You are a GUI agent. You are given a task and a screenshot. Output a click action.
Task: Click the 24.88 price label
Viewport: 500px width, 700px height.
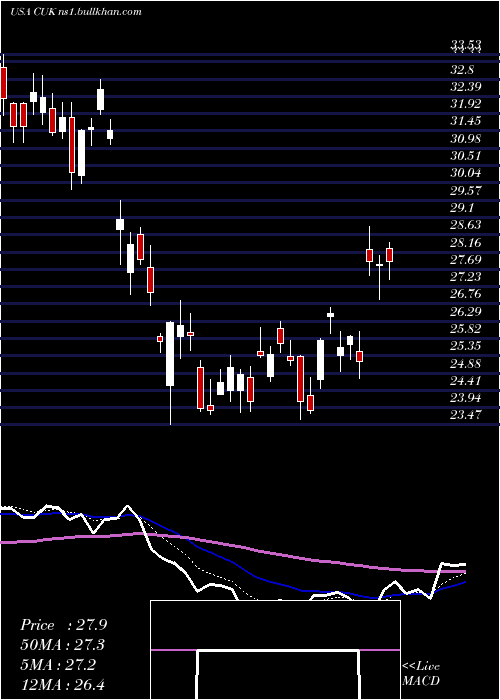[466, 364]
